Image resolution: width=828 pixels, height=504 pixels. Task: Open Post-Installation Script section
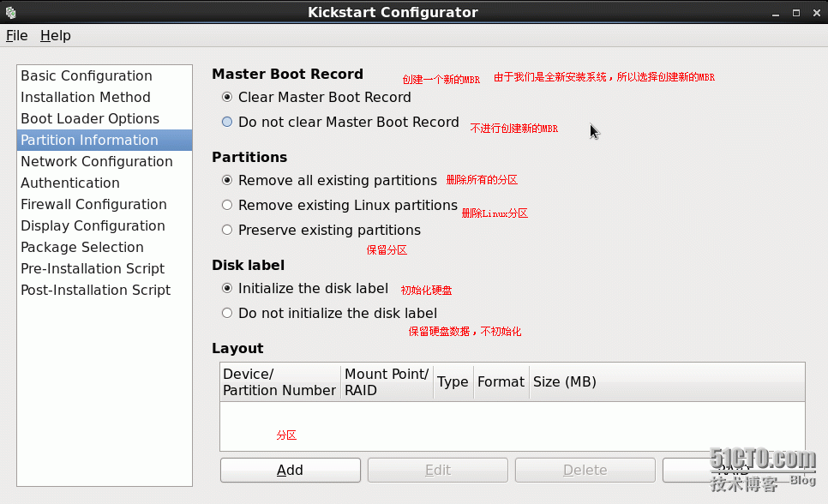click(105, 290)
